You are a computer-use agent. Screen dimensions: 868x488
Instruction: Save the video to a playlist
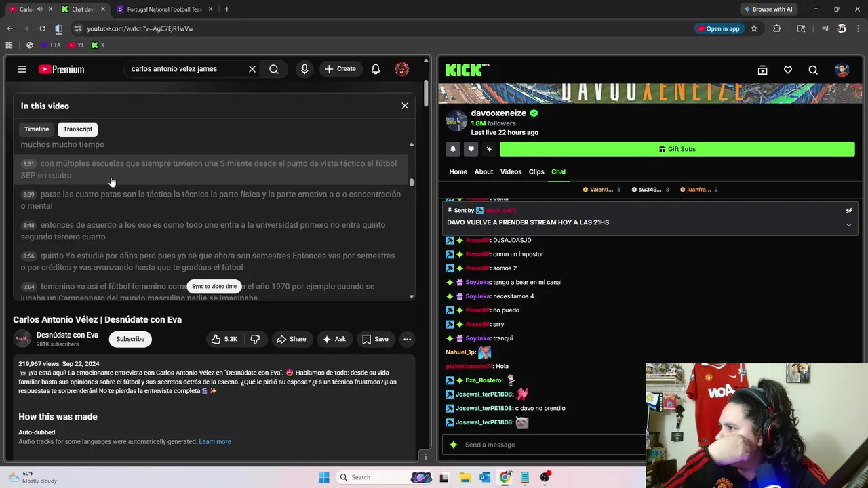pos(375,339)
